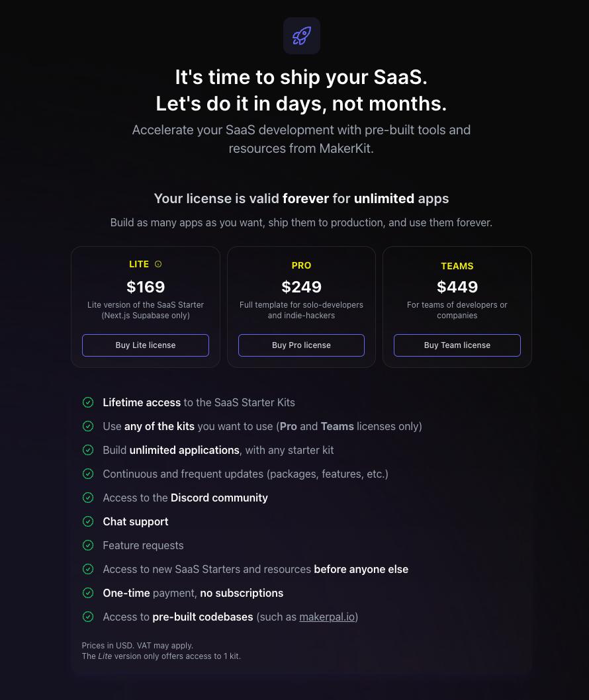
Task: Click the info icon beside the LITE label
Action: [x=158, y=264]
